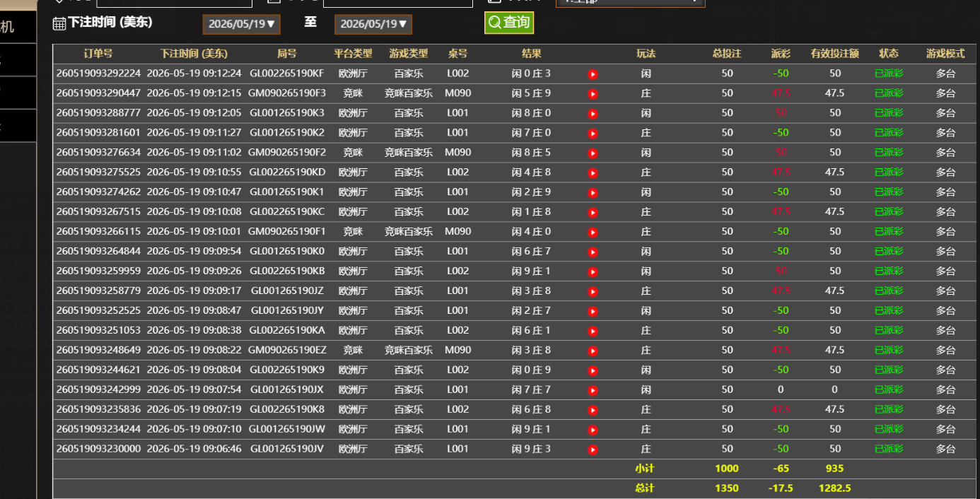Play replay for order 260519093230000
The image size is (980, 499).
click(x=593, y=450)
